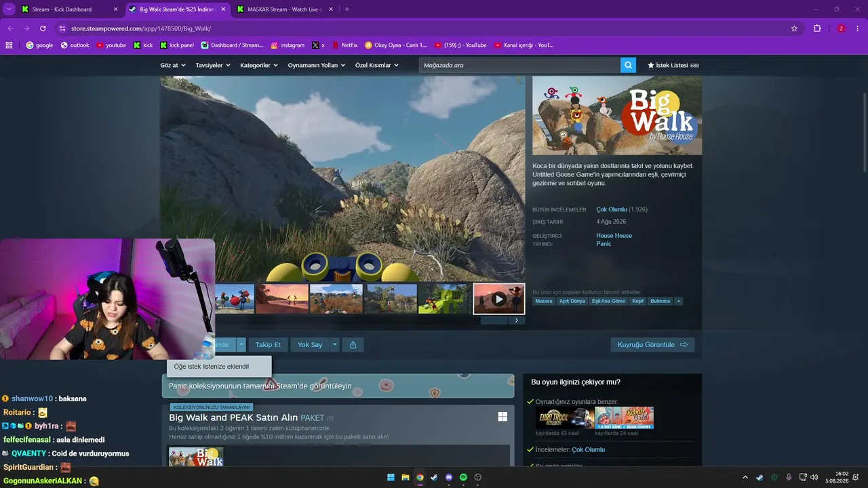The image size is (868, 488).
Task: Expand the Göz at menu
Action: [173, 65]
